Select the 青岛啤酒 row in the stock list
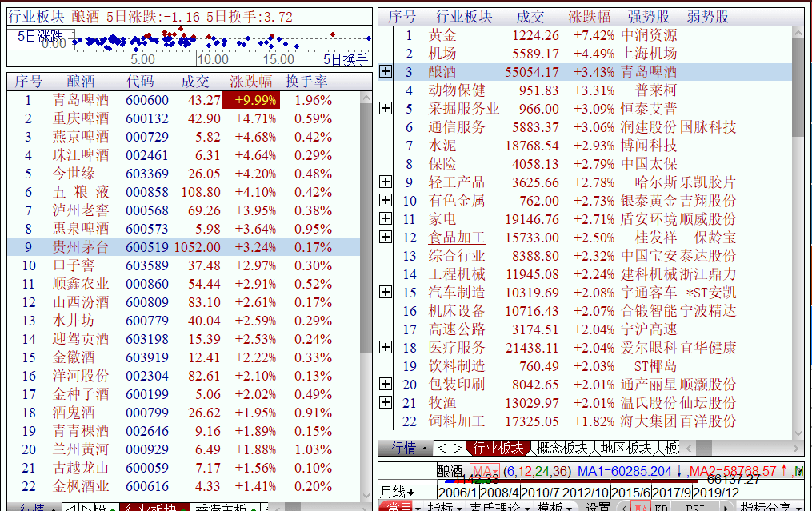 click(183, 100)
